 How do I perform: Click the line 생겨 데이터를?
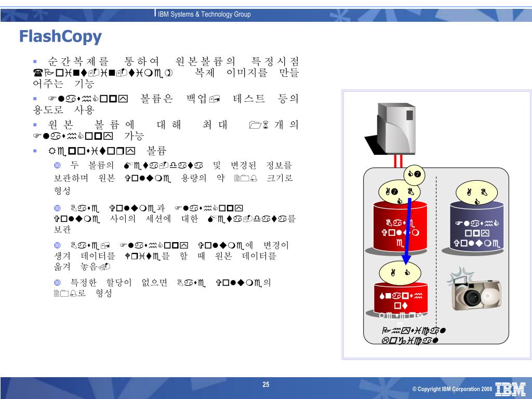(x=165, y=256)
